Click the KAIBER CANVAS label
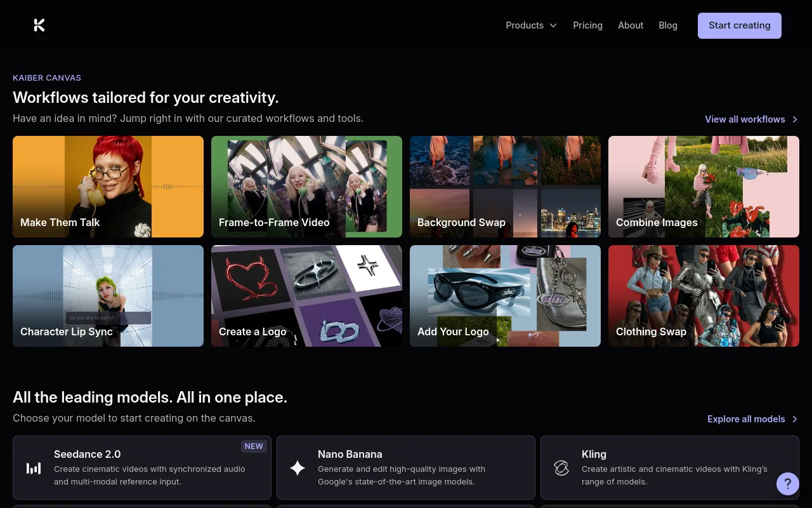Screen dimensions: 812x508 point(47,77)
